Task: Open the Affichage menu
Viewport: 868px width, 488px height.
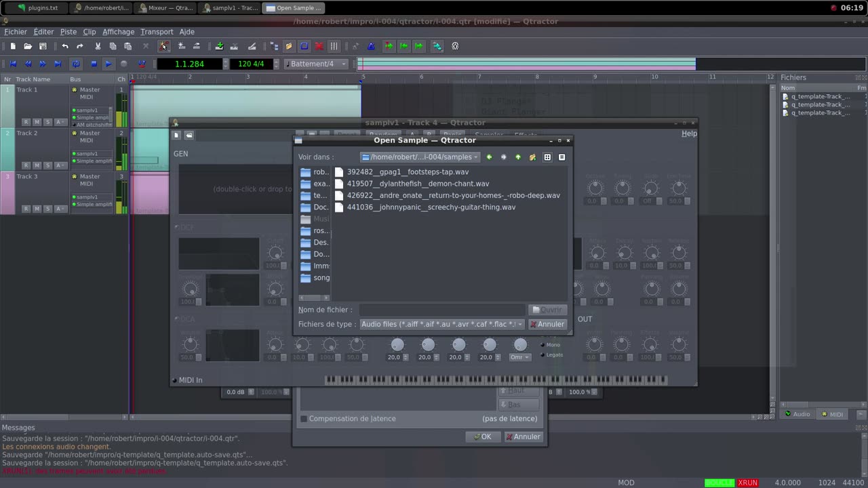Action: [x=119, y=32]
